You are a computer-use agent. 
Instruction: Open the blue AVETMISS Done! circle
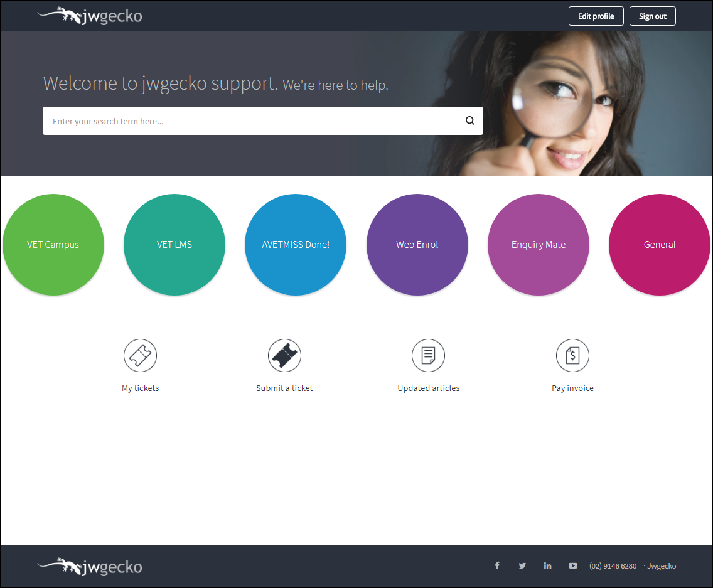[296, 245]
